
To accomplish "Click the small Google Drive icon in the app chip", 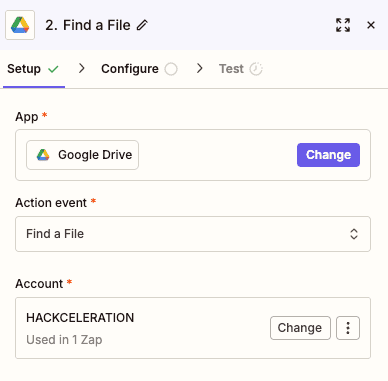I will tap(43, 155).
